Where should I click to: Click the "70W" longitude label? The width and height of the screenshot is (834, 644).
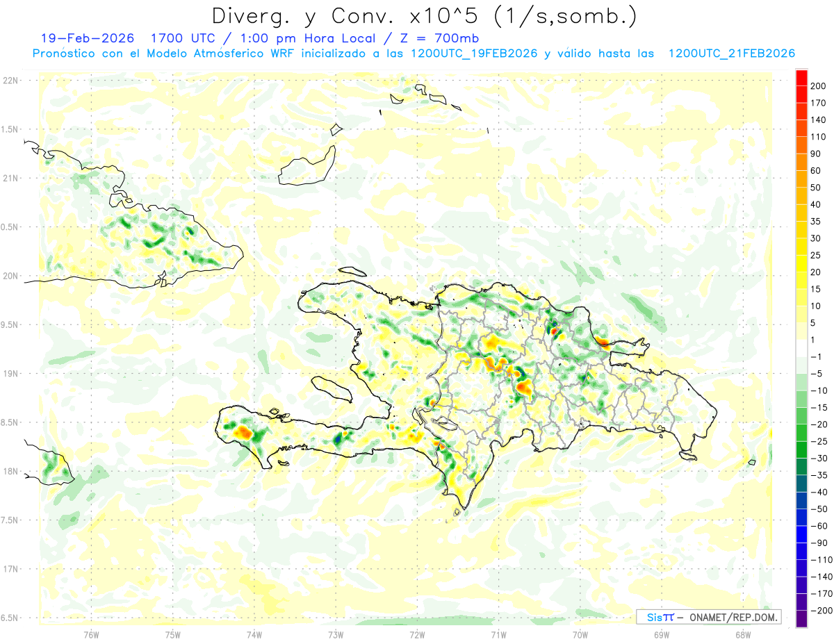pyautogui.click(x=580, y=634)
